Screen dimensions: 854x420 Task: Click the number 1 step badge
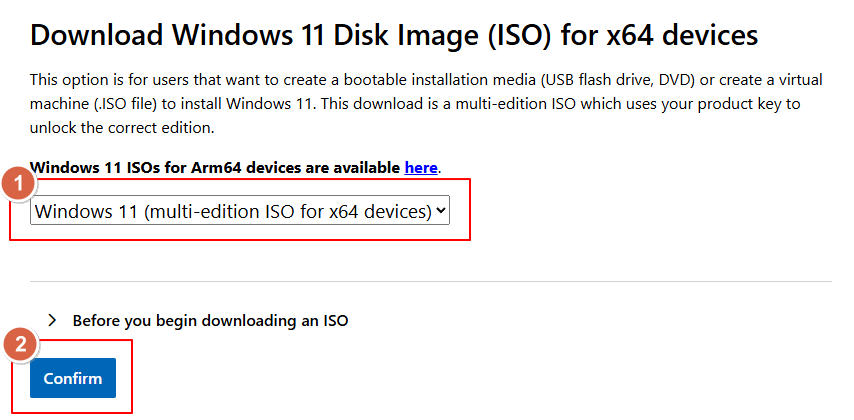(x=17, y=185)
